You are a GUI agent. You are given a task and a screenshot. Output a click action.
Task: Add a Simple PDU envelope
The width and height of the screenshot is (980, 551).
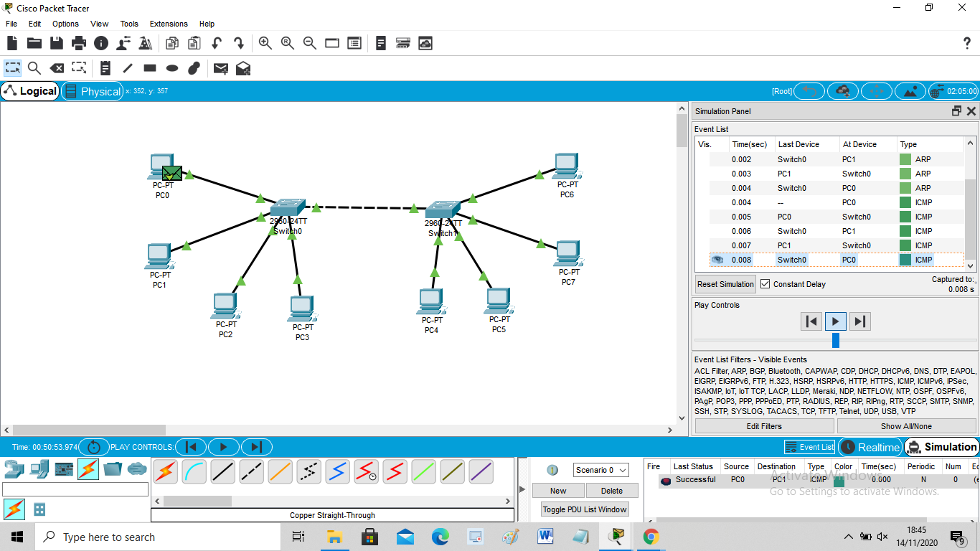tap(221, 68)
